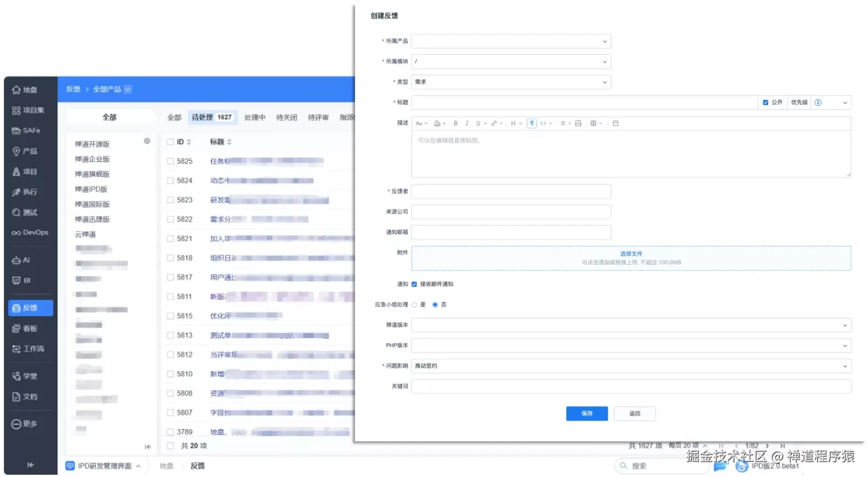Switch to the 待评审 tab
Image resolution: width=868 pixels, height=477 pixels.
(x=318, y=118)
